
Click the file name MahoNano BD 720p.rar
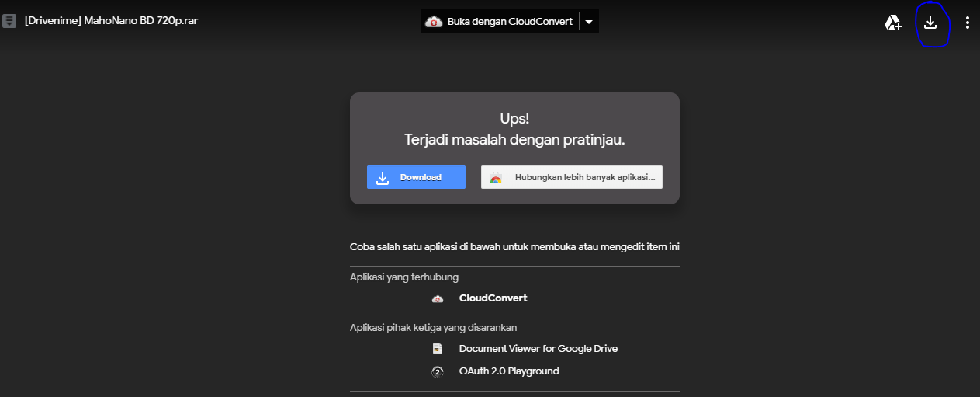[x=111, y=21]
